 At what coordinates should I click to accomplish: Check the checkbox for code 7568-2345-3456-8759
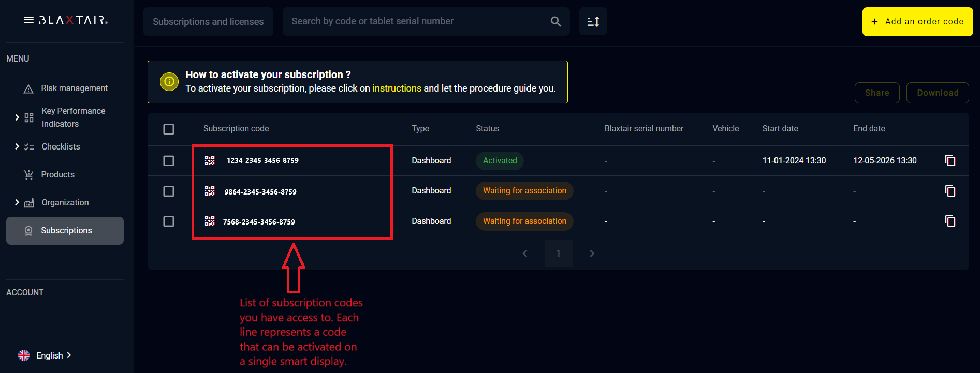(169, 221)
